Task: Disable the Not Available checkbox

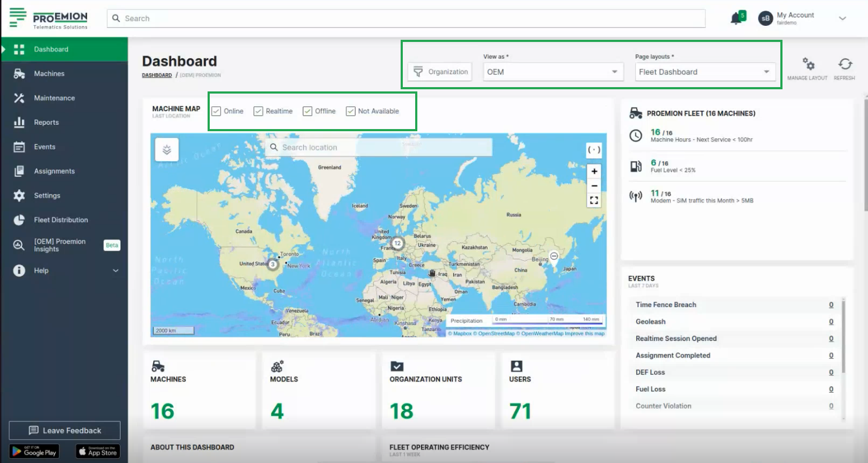Action: click(351, 111)
